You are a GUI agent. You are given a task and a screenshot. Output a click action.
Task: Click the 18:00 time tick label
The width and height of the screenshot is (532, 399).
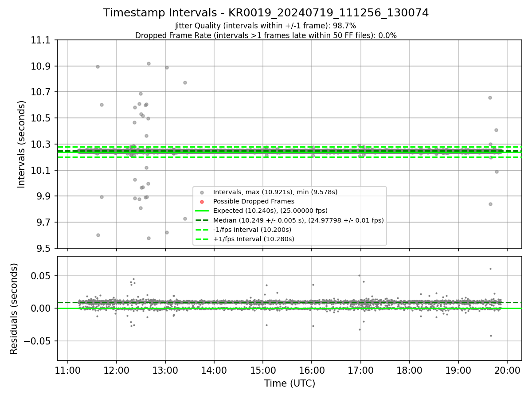pyautogui.click(x=409, y=370)
